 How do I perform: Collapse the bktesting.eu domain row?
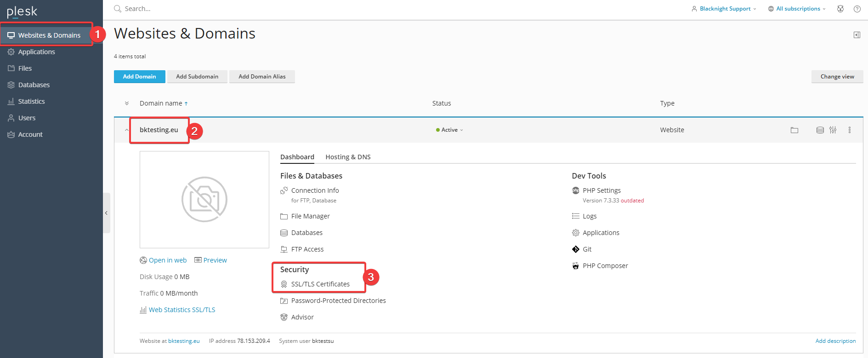[127, 130]
